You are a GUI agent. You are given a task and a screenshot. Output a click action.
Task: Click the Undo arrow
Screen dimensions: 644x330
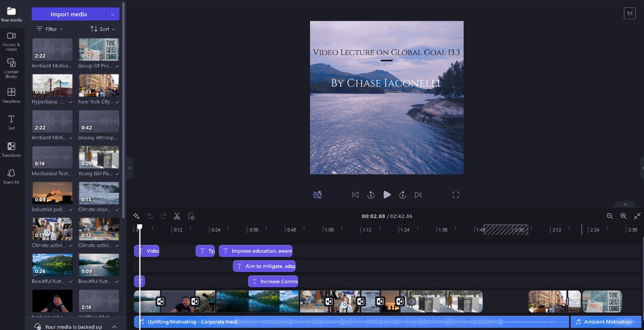click(150, 216)
